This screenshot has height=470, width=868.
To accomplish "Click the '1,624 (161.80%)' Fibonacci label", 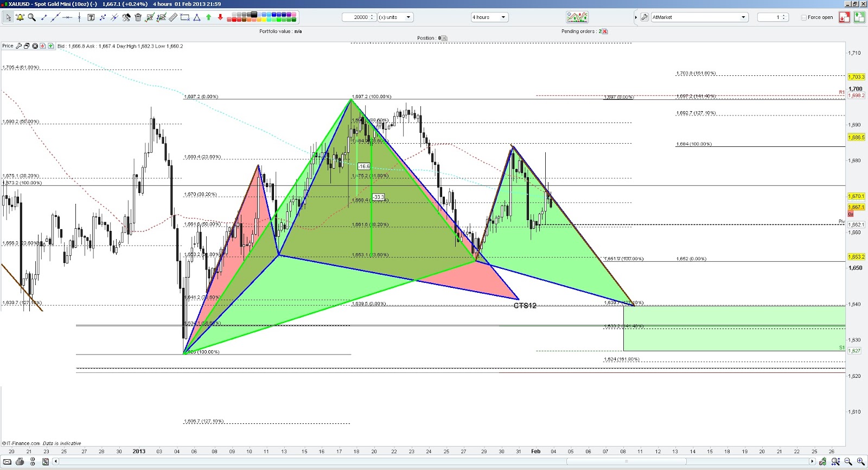I will [622, 359].
